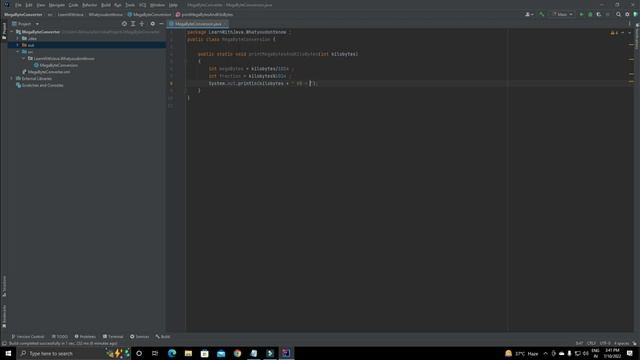
Task: Open File Explorer from taskbar
Action: pos(188,353)
